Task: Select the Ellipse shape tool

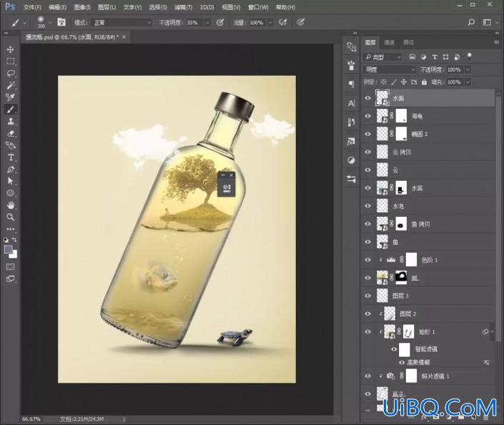Action: (10, 193)
